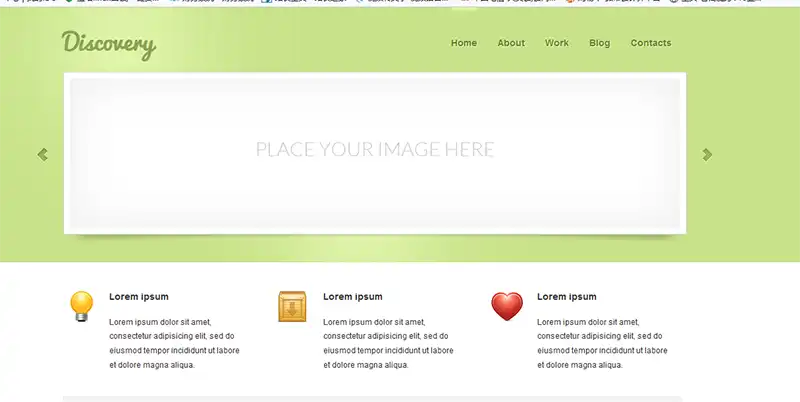Viewport: 800px width, 402px height.
Task: Click the paragraph text beside the box icon
Action: 388,343
